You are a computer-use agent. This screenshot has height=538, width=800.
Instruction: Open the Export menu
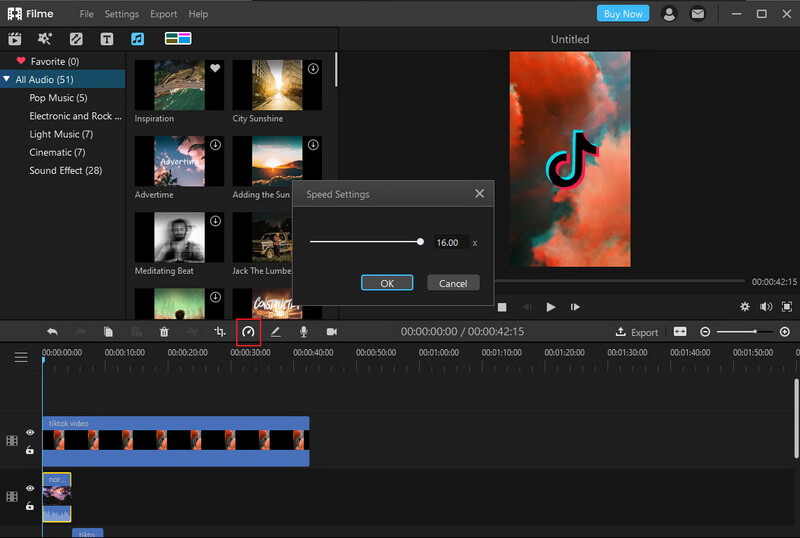164,14
